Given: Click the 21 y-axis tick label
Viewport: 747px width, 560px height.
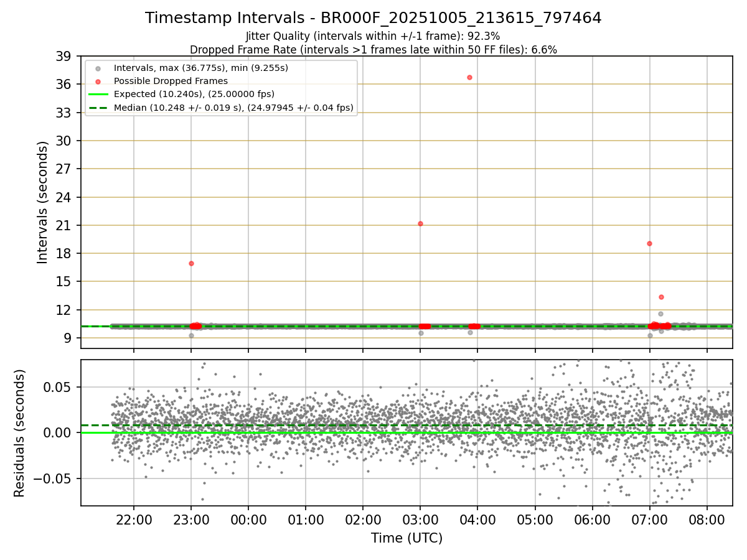Looking at the screenshot, I should point(63,225).
